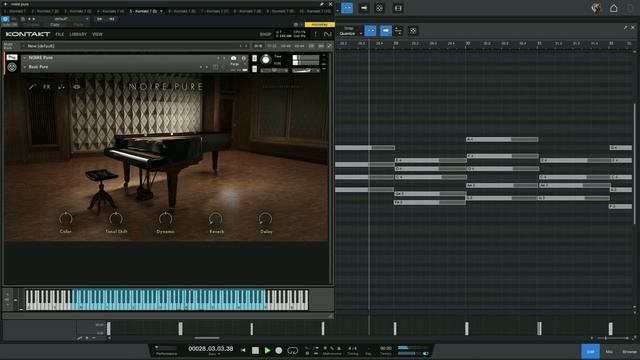This screenshot has height=360, width=640.
Task: Click return to start transport button
Action: click(x=243, y=350)
